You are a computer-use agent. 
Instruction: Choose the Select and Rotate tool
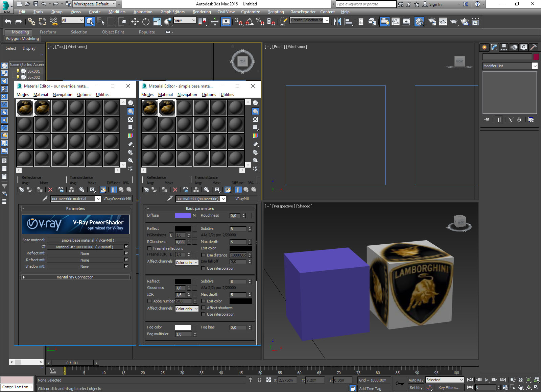click(x=146, y=22)
